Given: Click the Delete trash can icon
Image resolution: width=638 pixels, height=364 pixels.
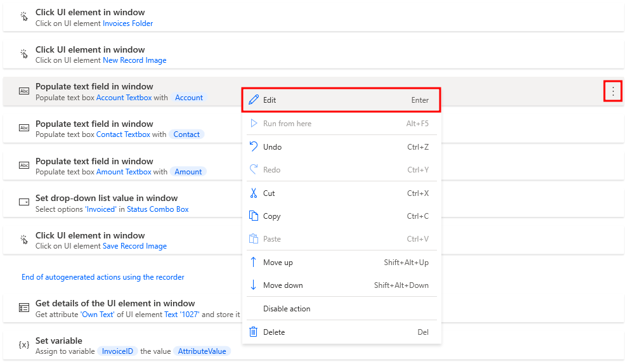Looking at the screenshot, I should (x=254, y=332).
